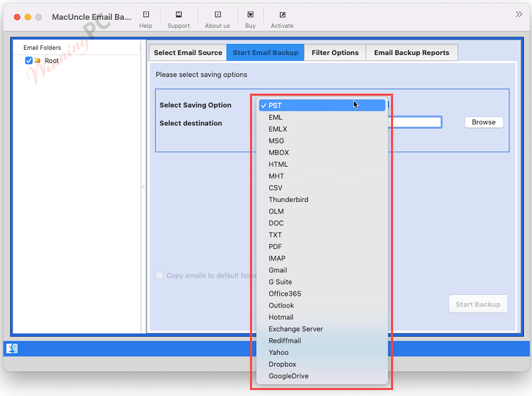Image resolution: width=532 pixels, height=396 pixels.
Task: Switch to Start Email Backup tab
Action: pos(265,52)
